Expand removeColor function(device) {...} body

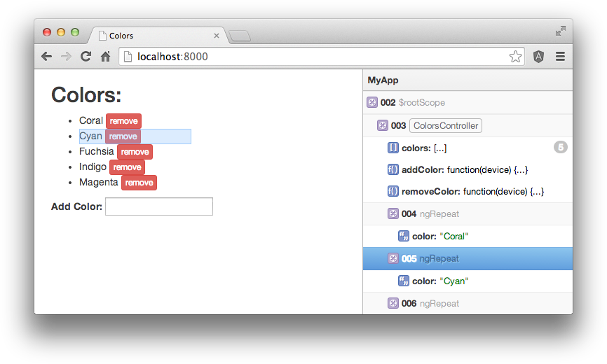(x=504, y=191)
